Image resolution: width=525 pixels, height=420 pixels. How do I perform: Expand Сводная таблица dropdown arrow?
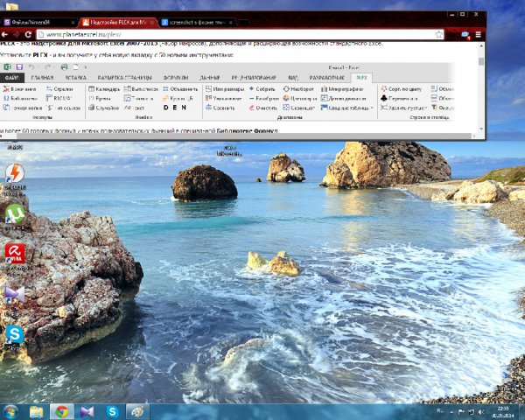click(372, 108)
